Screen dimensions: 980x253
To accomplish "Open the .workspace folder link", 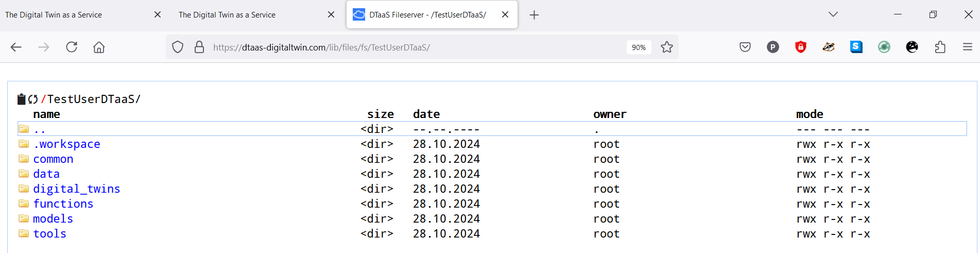I will tap(66, 144).
